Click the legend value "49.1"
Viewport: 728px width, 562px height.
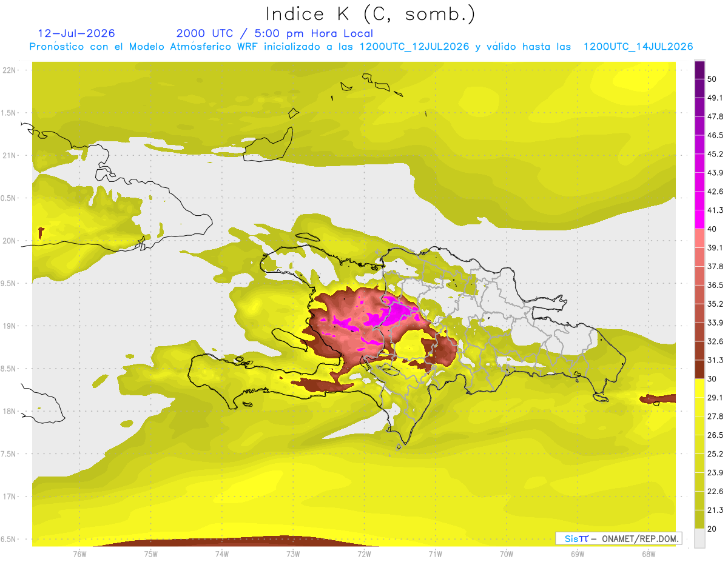tap(715, 98)
